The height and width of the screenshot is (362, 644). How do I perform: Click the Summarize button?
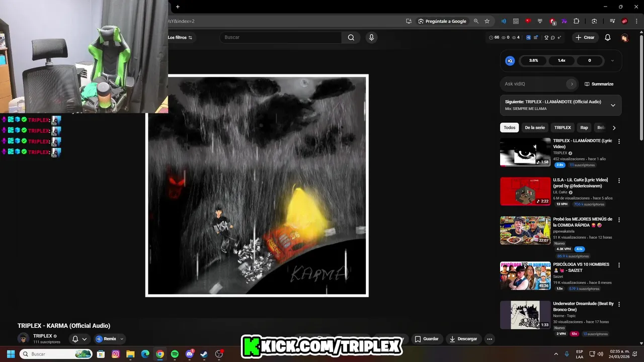point(599,84)
